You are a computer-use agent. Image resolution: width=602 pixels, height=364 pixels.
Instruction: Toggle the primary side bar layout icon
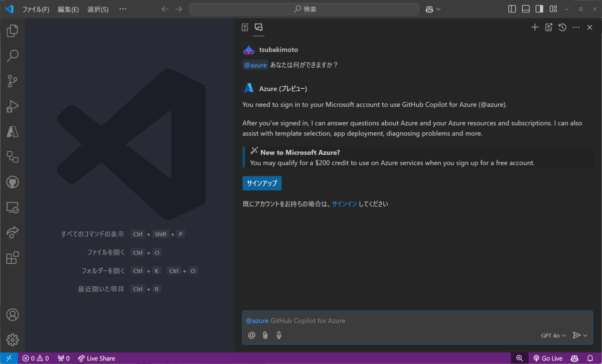(512, 9)
